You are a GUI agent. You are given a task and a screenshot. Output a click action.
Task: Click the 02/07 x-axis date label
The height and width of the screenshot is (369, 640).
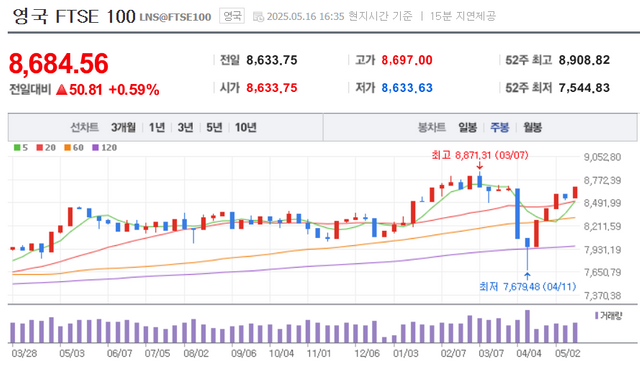(x=453, y=353)
